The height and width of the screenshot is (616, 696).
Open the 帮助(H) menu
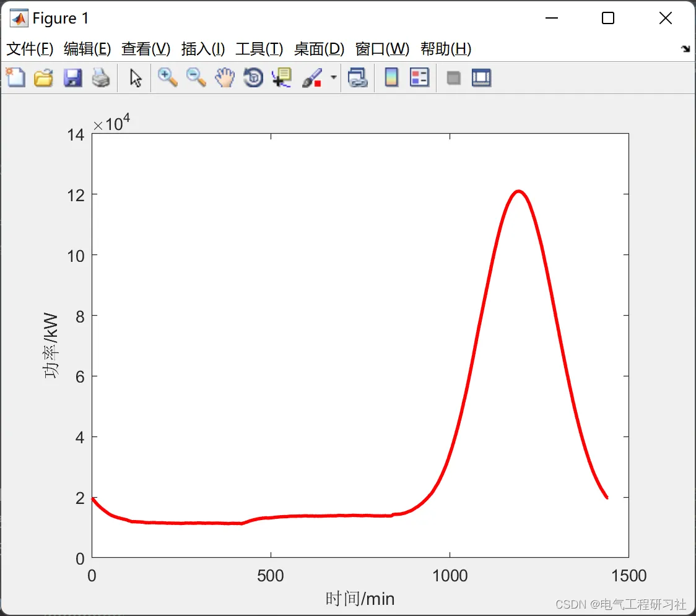click(446, 49)
